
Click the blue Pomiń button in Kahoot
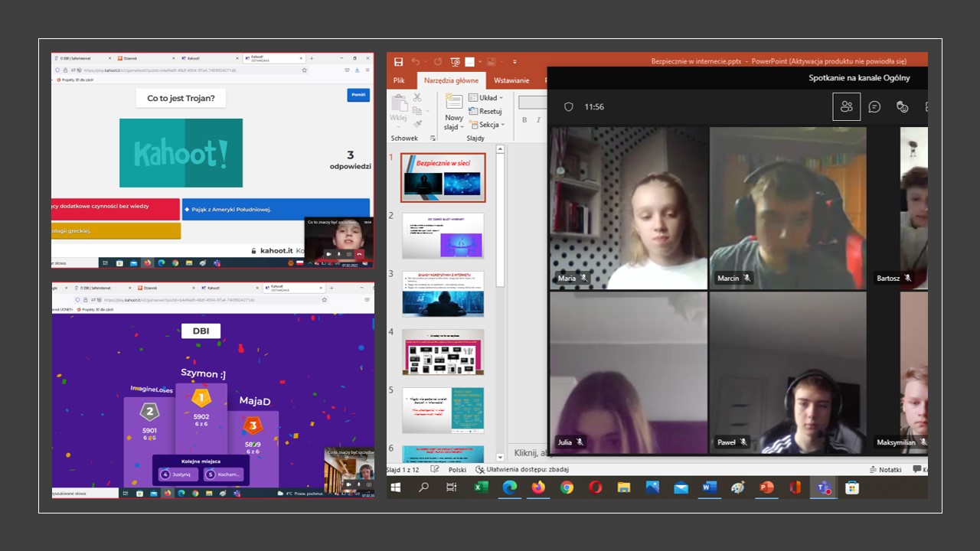pos(358,95)
